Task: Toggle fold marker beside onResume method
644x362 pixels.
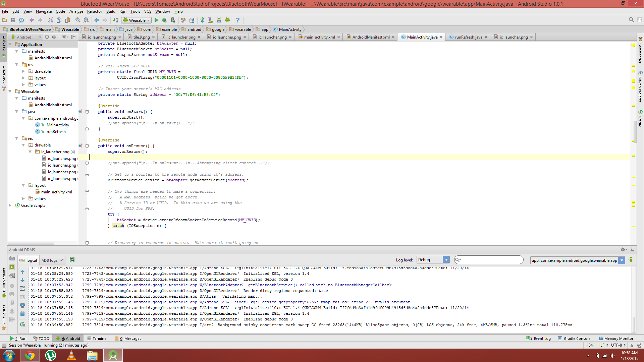Action: [x=87, y=146]
